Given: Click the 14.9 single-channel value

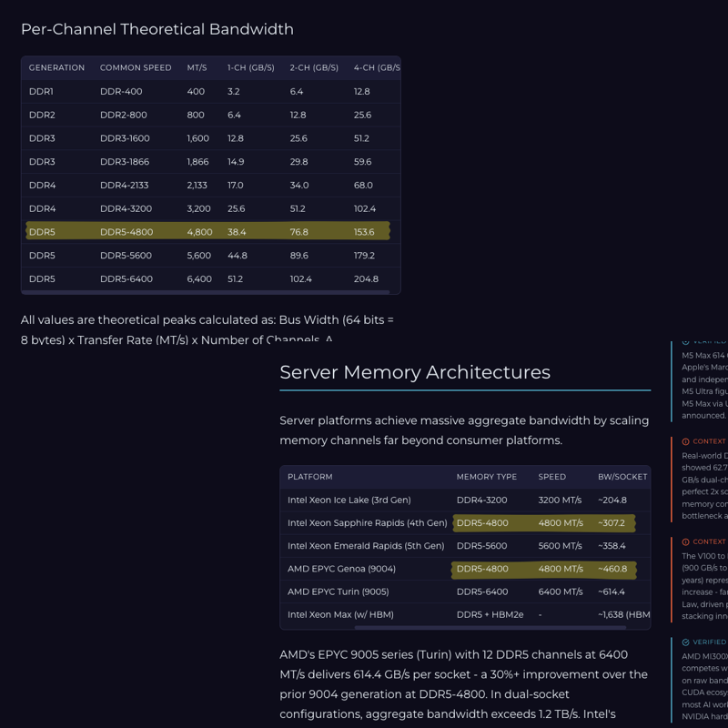Looking at the screenshot, I should pos(236,162).
